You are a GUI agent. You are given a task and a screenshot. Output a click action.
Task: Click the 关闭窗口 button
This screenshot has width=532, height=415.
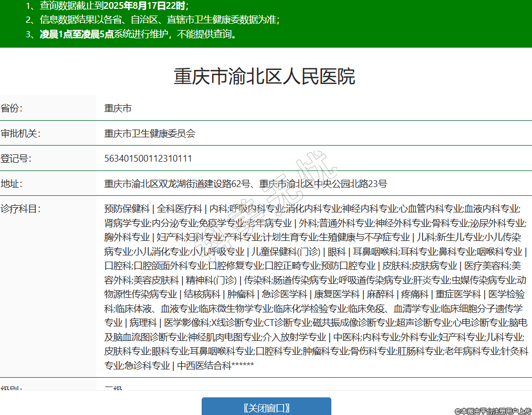[266, 407]
